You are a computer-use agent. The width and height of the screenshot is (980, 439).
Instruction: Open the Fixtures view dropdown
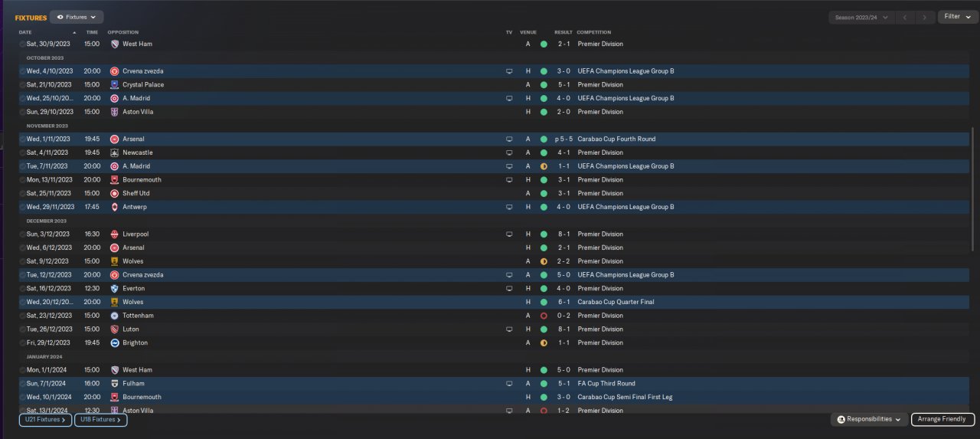pos(77,17)
